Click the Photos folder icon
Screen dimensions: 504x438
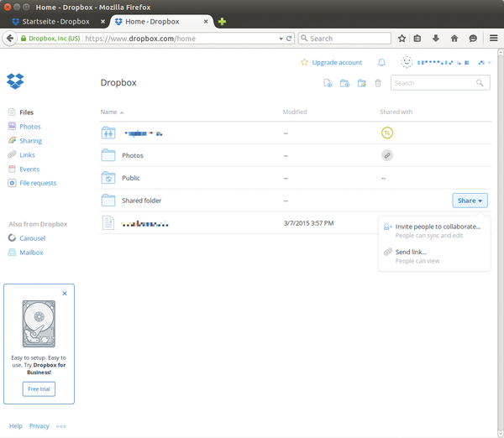click(x=108, y=155)
